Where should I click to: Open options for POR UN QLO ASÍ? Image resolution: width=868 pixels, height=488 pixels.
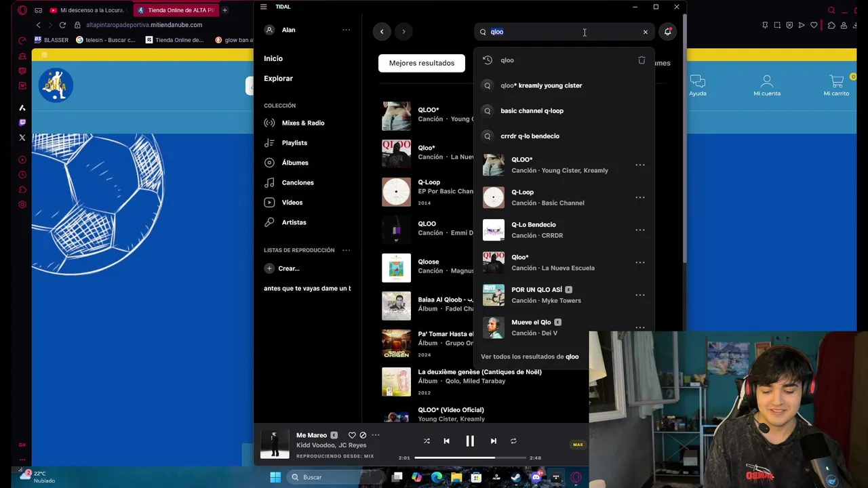pyautogui.click(x=640, y=295)
